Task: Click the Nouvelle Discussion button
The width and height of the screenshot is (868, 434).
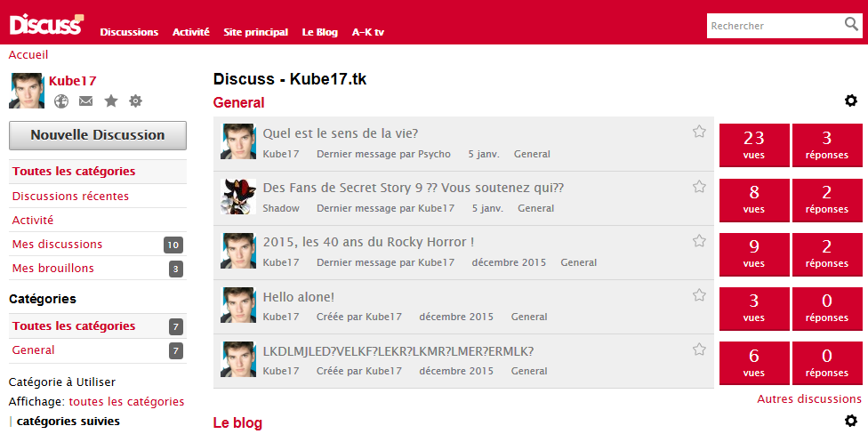Action: (x=98, y=135)
